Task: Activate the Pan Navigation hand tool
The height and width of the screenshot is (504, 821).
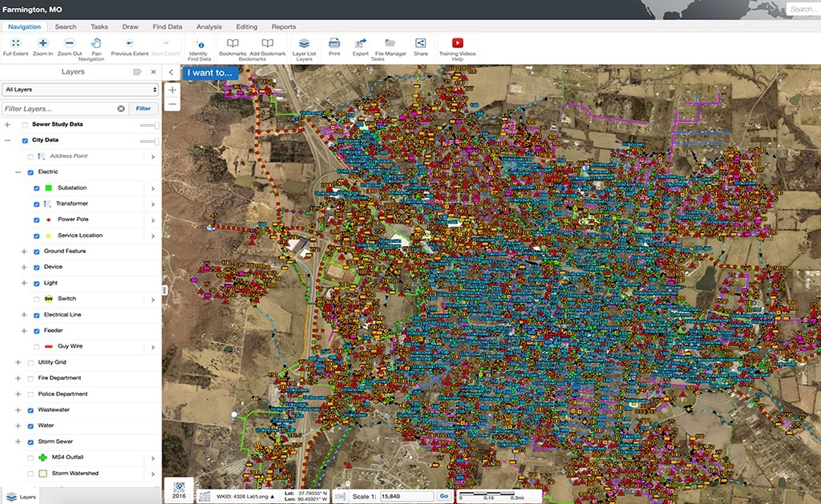Action: click(x=96, y=43)
